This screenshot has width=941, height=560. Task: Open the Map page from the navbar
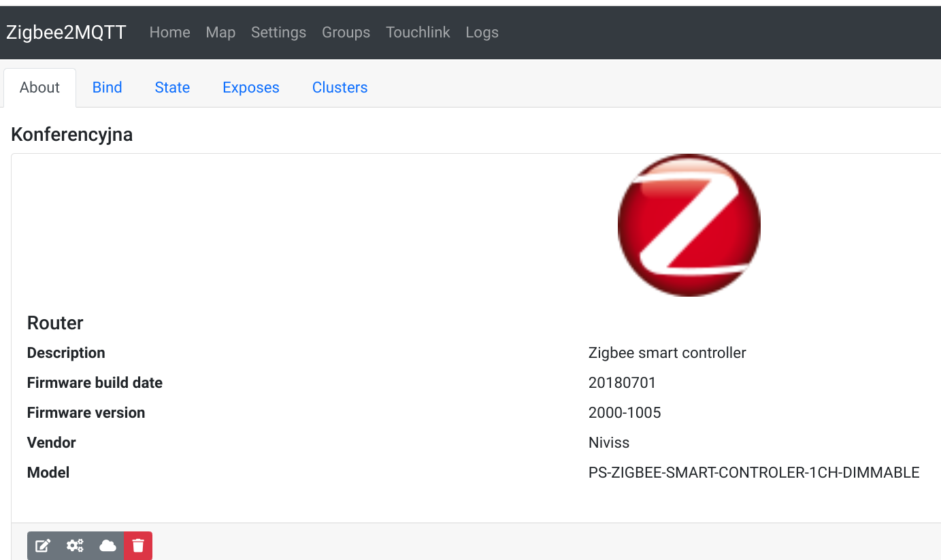coord(220,32)
